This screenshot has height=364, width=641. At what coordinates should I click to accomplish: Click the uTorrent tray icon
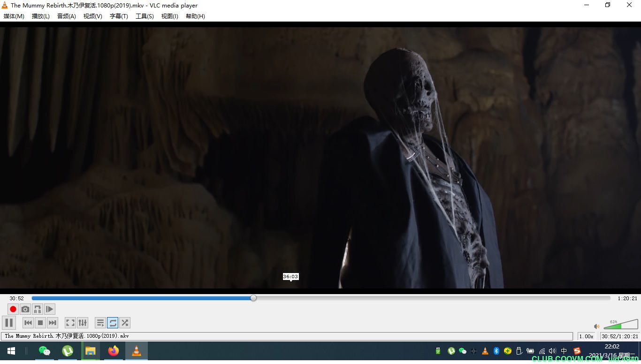tap(451, 351)
